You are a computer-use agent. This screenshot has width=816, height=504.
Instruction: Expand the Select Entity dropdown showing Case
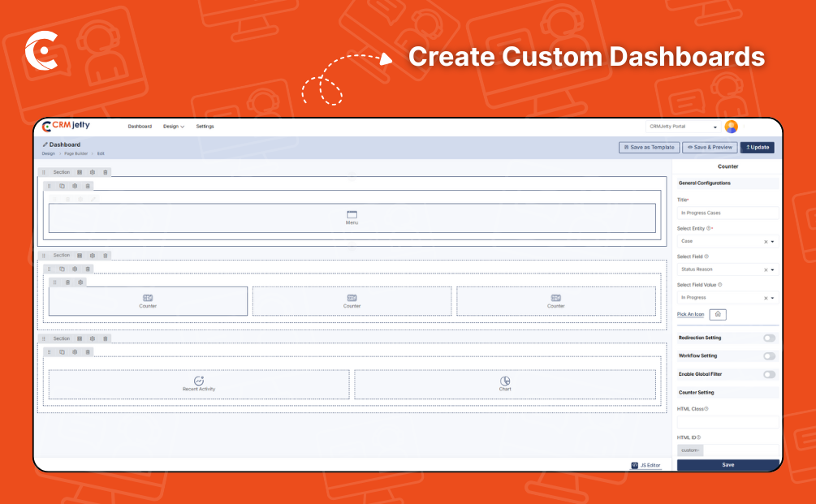coord(772,242)
